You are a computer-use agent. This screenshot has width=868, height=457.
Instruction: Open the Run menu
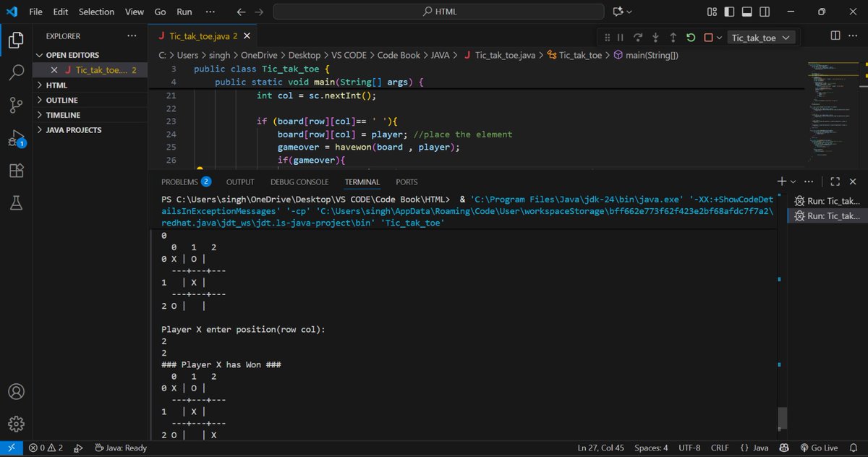tap(184, 12)
